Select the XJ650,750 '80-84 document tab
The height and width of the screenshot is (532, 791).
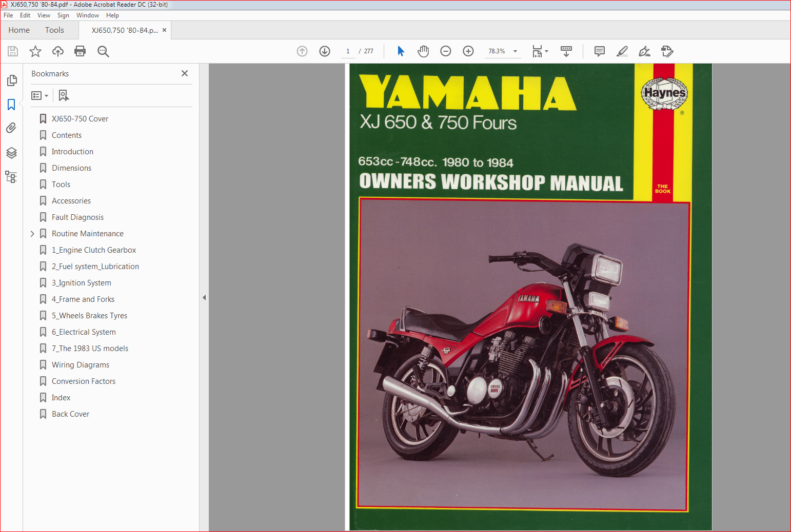125,30
